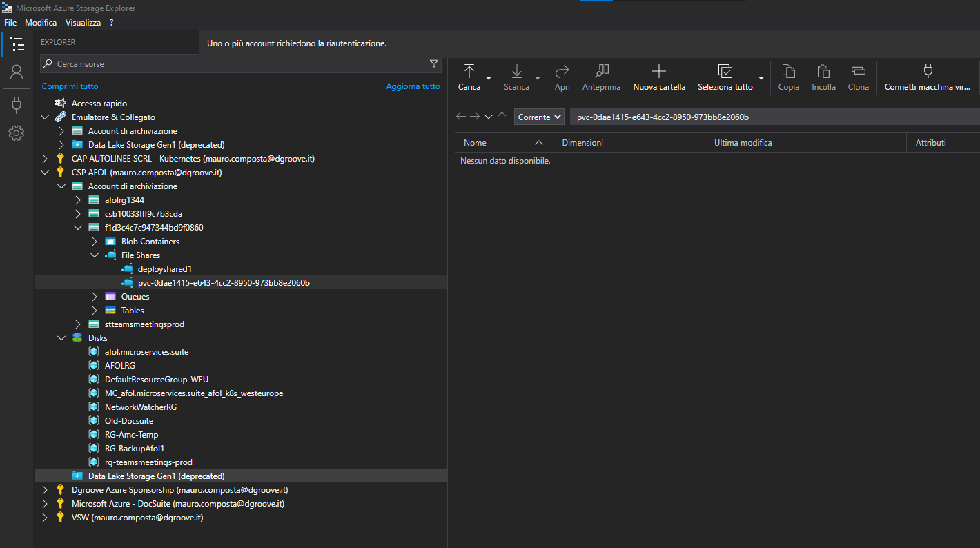
Task: Open the navigation history down chevron
Action: [489, 117]
